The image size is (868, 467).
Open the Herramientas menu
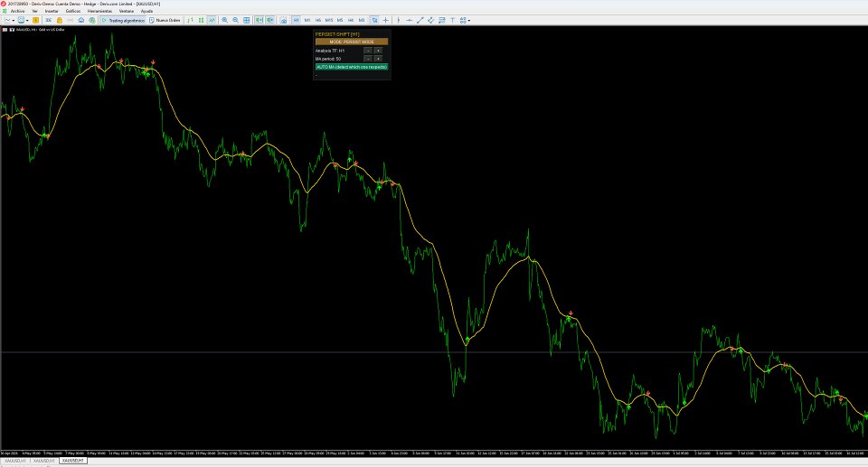tap(99, 11)
